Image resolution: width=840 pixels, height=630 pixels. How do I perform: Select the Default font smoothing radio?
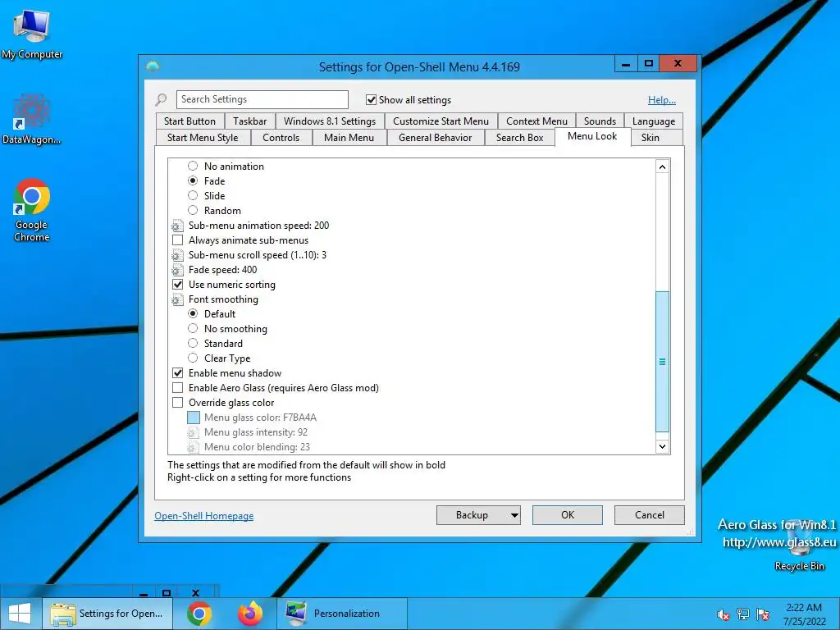pos(193,314)
